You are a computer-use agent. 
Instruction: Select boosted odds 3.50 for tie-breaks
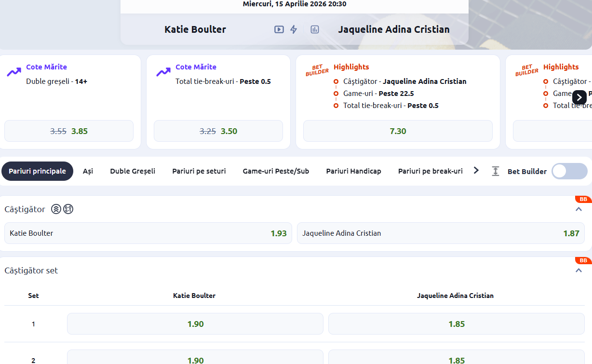point(218,131)
